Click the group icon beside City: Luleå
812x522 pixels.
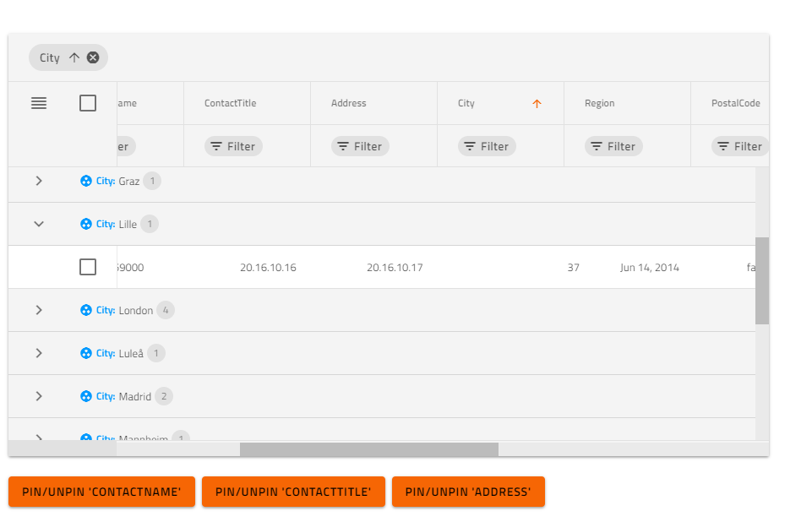coord(86,353)
